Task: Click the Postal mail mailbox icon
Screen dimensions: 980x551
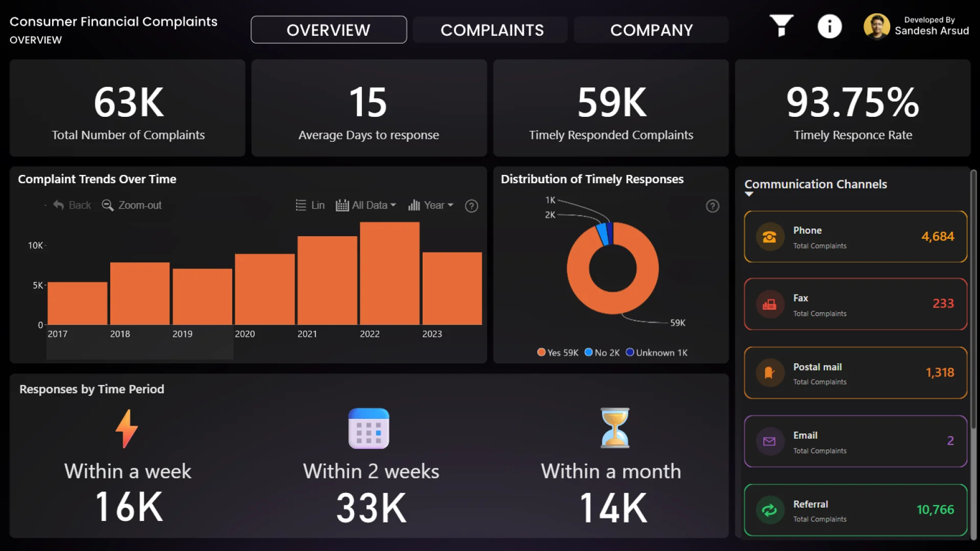Action: 769,373
